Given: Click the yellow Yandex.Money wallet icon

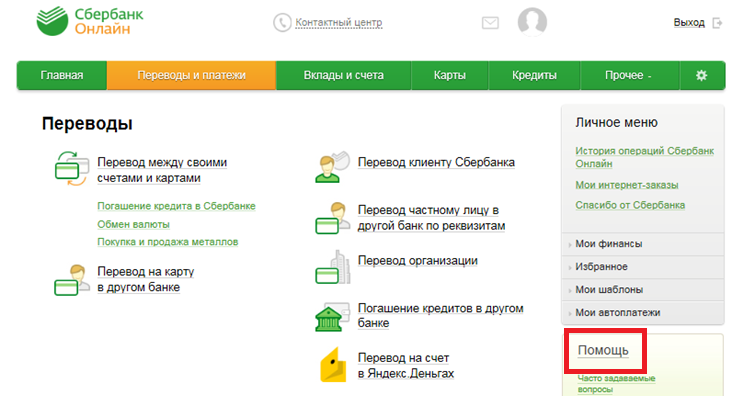Looking at the screenshot, I should point(333,364).
